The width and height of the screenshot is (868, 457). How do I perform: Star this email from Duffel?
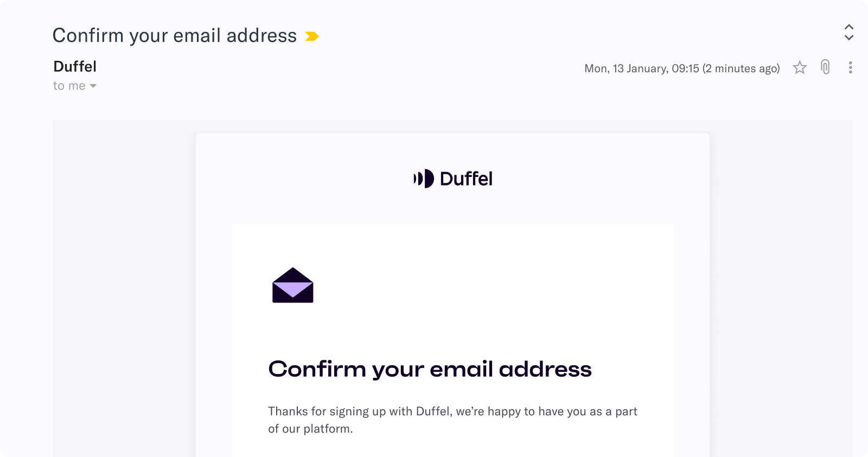[x=800, y=68]
